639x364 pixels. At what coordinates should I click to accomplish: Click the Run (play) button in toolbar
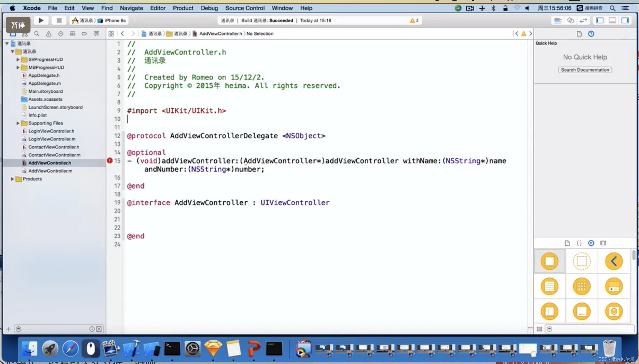(41, 20)
